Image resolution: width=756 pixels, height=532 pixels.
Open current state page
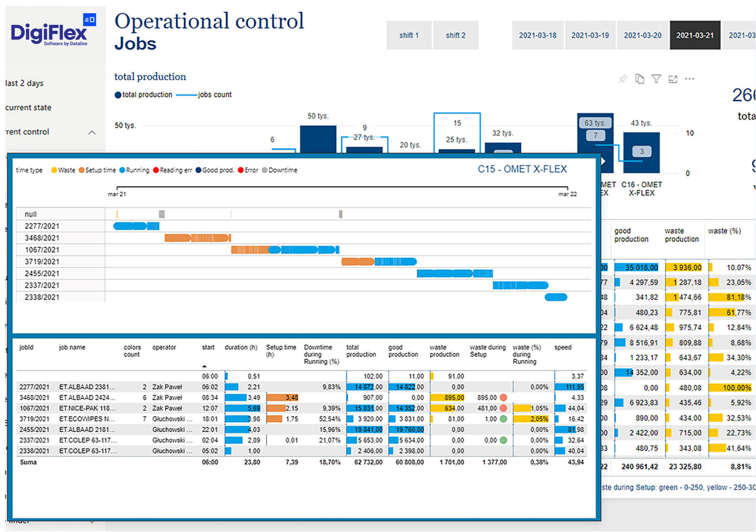click(x=28, y=108)
